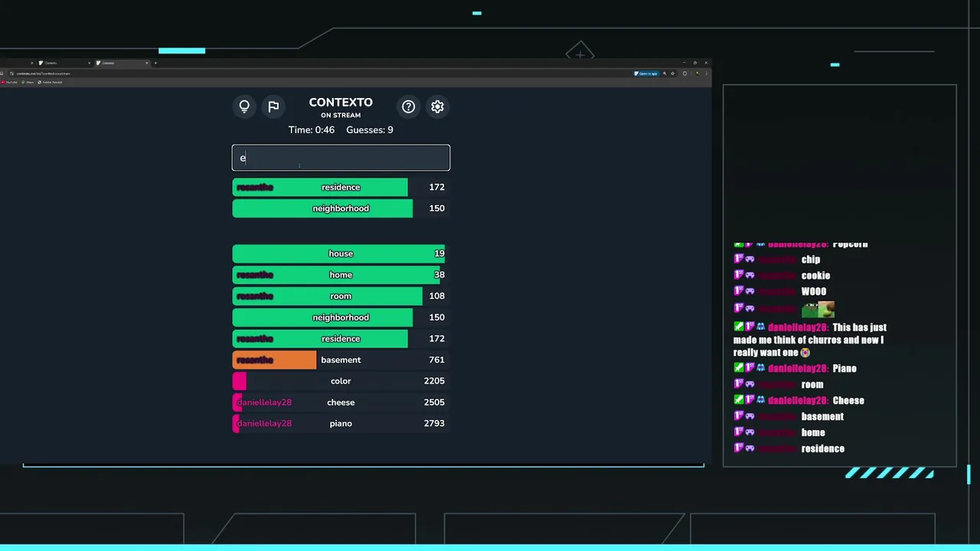
Task: Click the chat message 'Piano'
Action: [844, 369]
